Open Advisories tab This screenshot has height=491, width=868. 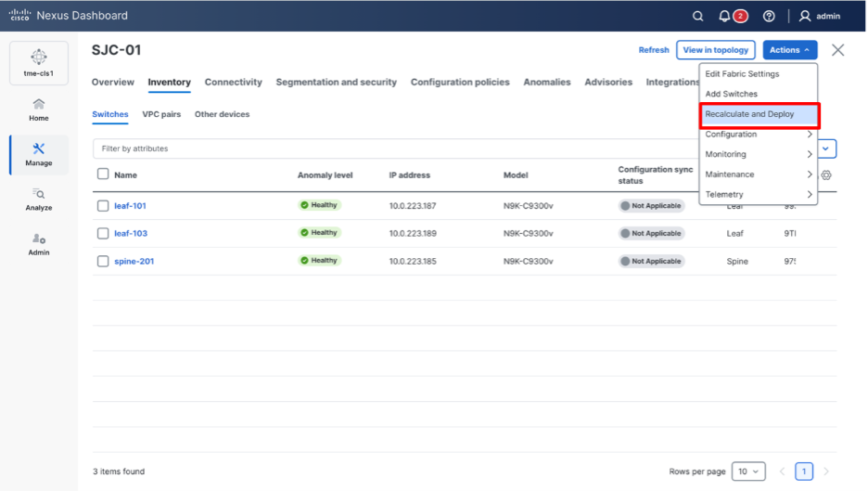608,82
